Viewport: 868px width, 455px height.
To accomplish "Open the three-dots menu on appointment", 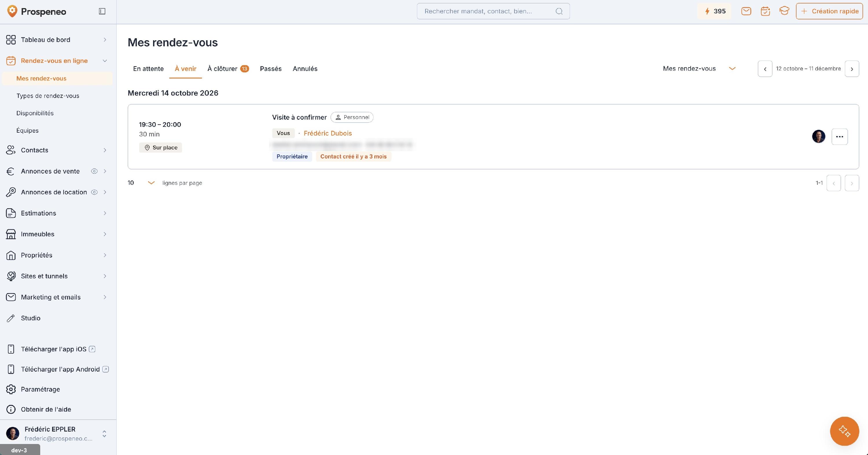I will click(839, 137).
